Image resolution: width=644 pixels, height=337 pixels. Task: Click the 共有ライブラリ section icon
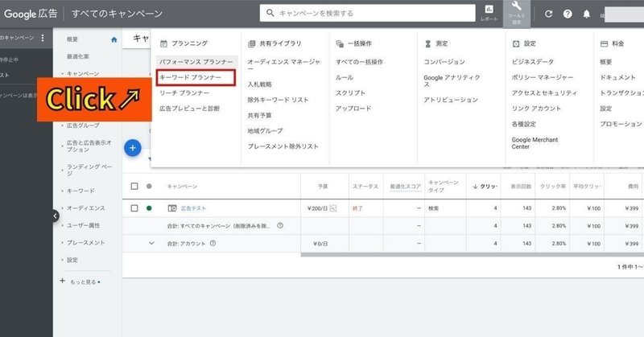click(251, 43)
